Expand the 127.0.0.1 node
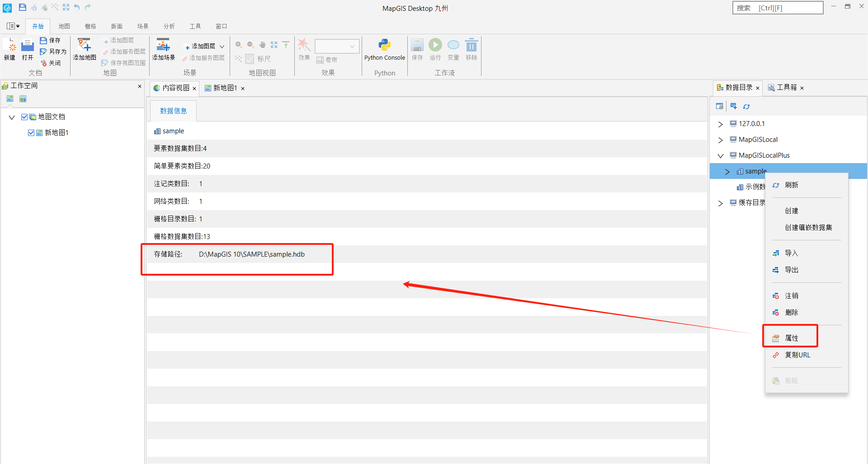 pyautogui.click(x=721, y=124)
